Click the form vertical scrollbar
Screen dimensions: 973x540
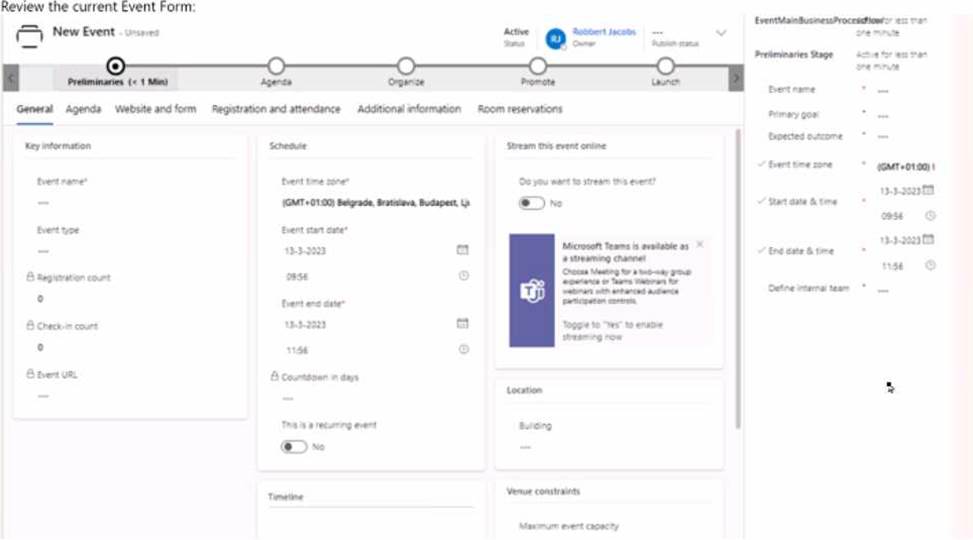click(738, 279)
